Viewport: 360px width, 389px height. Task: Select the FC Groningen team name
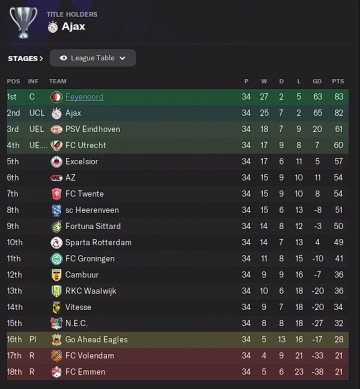pyautogui.click(x=90, y=259)
